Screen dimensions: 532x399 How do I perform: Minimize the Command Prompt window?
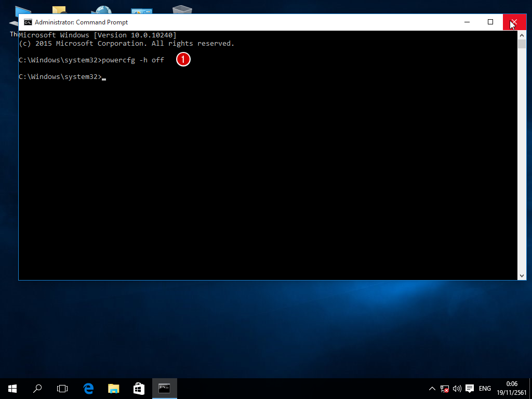tap(467, 22)
